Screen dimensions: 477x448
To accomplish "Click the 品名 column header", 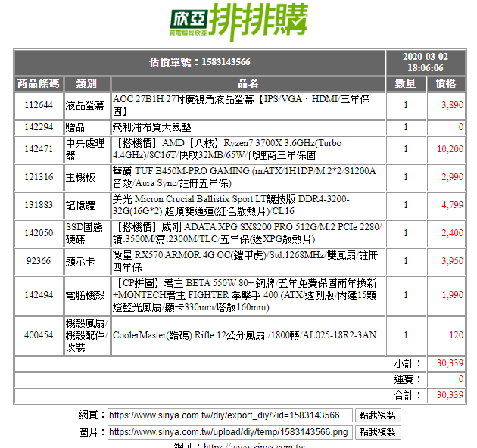I will 248,83.
